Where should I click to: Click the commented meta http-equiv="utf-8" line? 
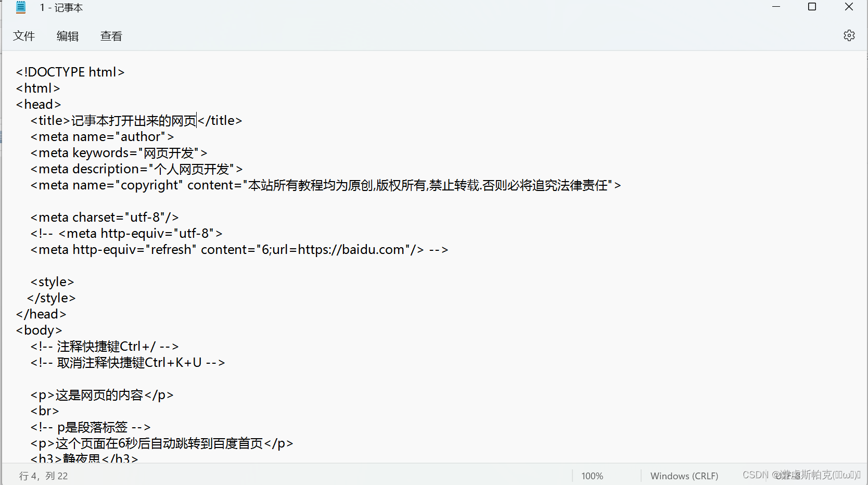click(x=126, y=233)
